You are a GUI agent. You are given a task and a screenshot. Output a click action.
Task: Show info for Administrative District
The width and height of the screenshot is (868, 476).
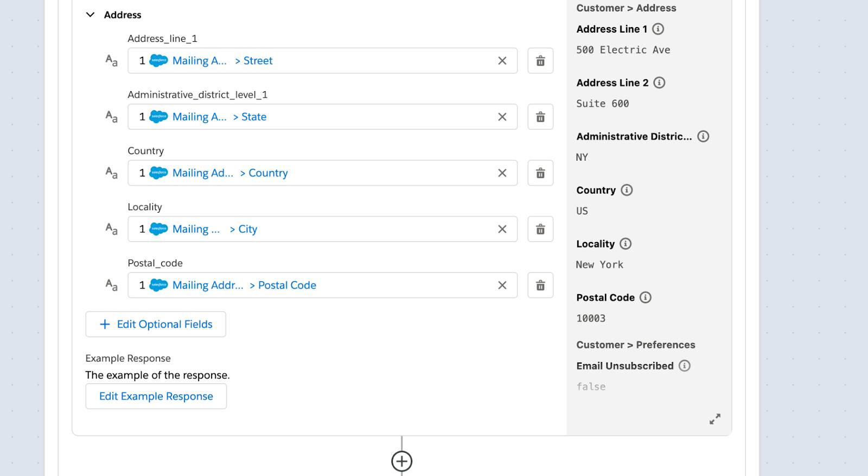click(x=703, y=136)
